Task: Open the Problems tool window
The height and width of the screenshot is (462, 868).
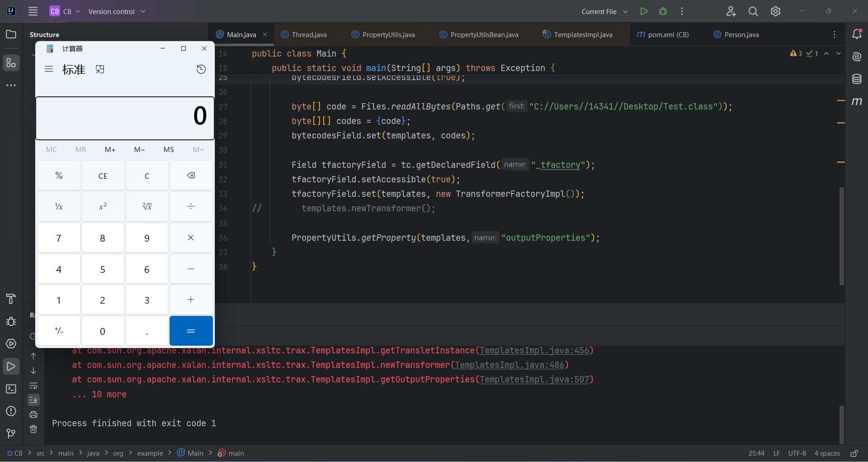Action: pyautogui.click(x=11, y=411)
